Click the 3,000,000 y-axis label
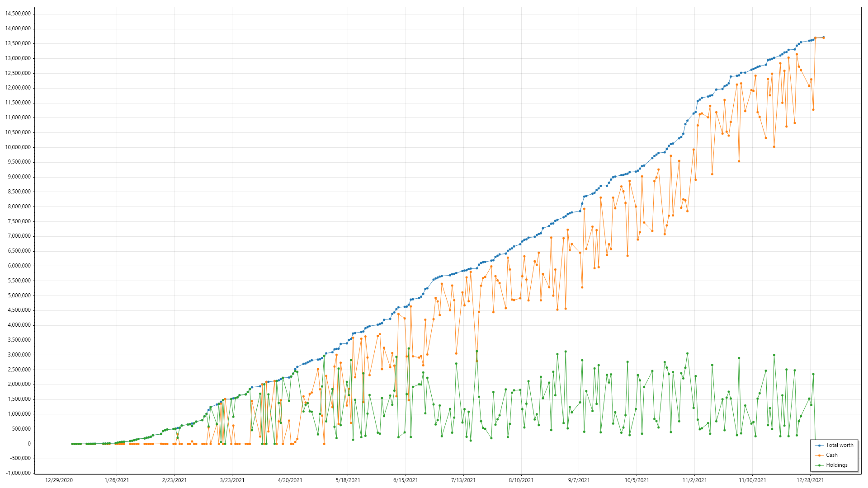The image size is (868, 488). [19, 355]
